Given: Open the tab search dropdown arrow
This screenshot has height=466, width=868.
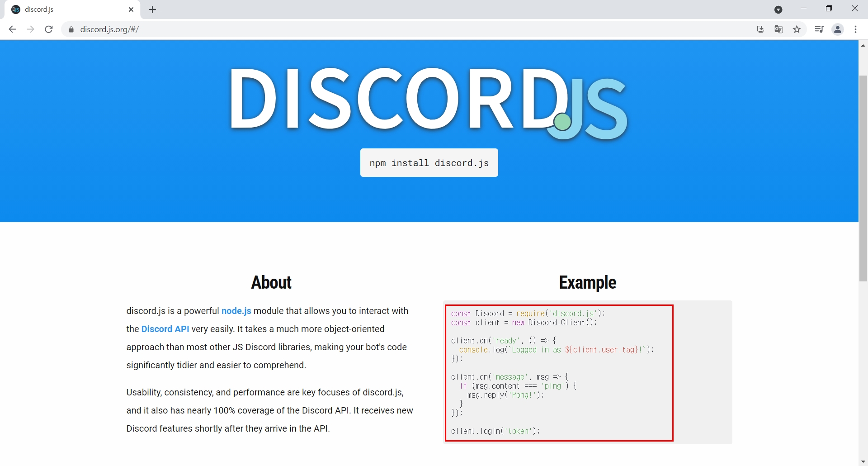Looking at the screenshot, I should 778,10.
